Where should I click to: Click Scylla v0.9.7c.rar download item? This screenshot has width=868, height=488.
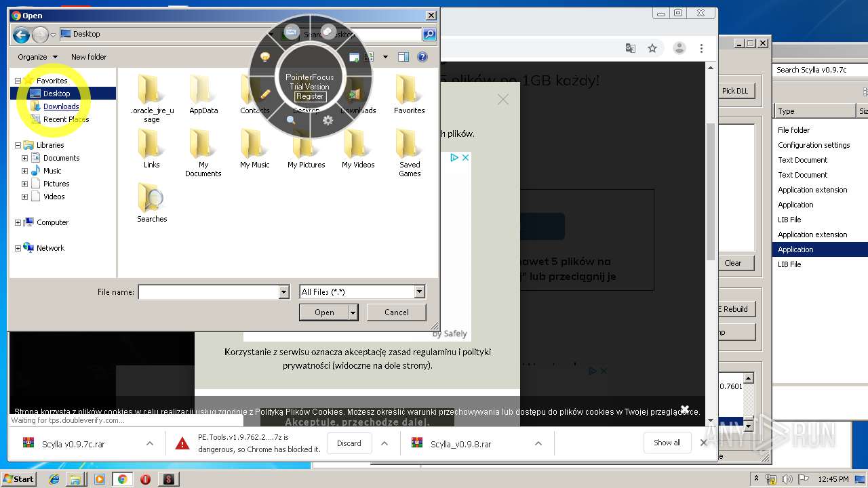pos(73,444)
